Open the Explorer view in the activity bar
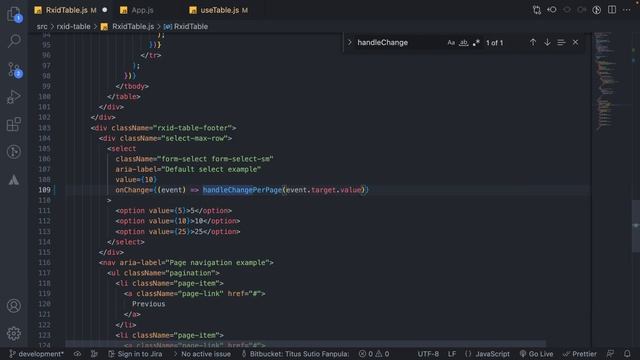 [14, 15]
